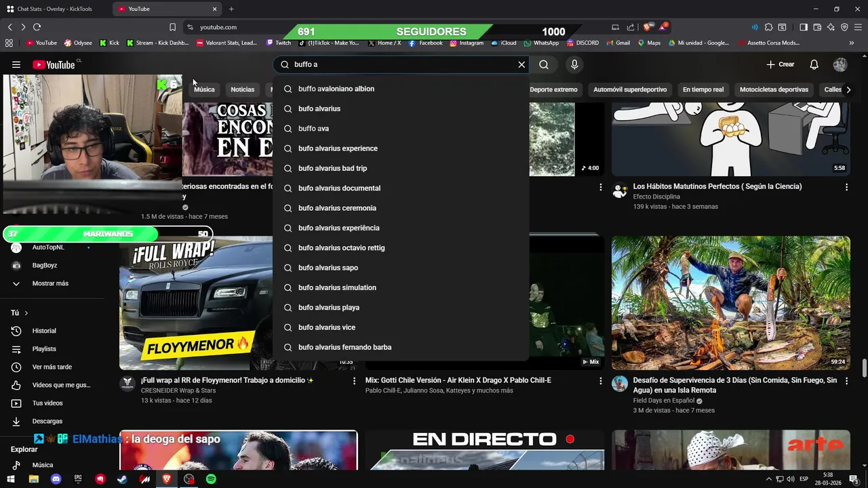This screenshot has width=868, height=488.
Task: Play the survival island fish thumbnail
Action: pos(731,302)
